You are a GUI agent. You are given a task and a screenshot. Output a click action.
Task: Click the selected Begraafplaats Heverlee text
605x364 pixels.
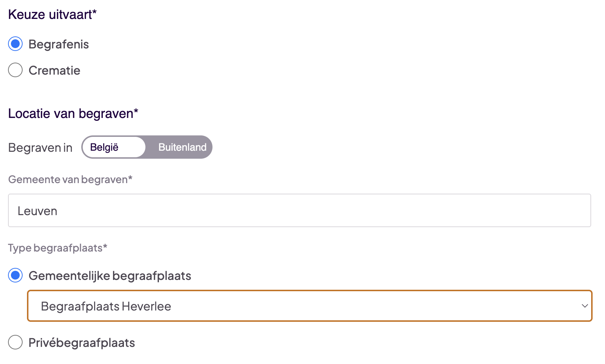(106, 306)
